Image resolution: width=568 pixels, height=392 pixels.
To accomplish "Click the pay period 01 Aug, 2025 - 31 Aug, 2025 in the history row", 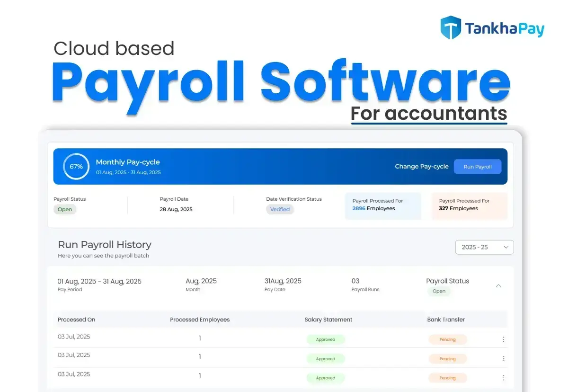I will point(99,281).
